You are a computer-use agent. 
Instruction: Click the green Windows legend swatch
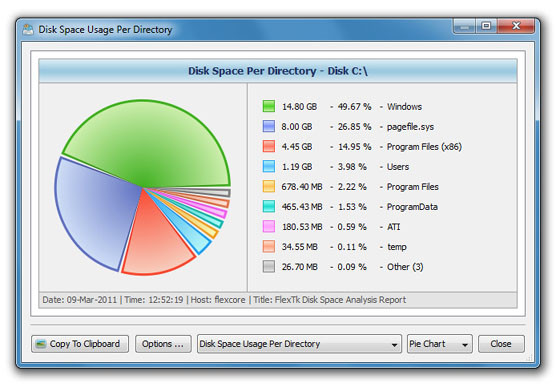[269, 106]
